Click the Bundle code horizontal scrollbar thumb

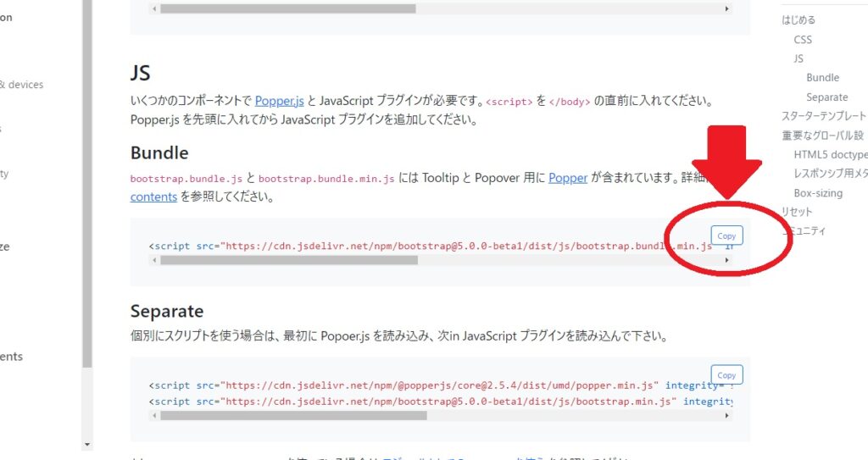click(x=289, y=260)
